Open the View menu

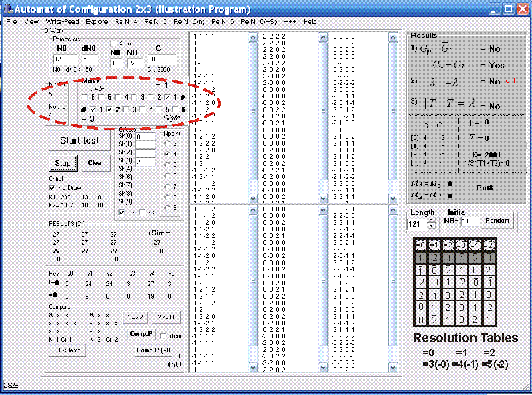[x=31, y=22]
